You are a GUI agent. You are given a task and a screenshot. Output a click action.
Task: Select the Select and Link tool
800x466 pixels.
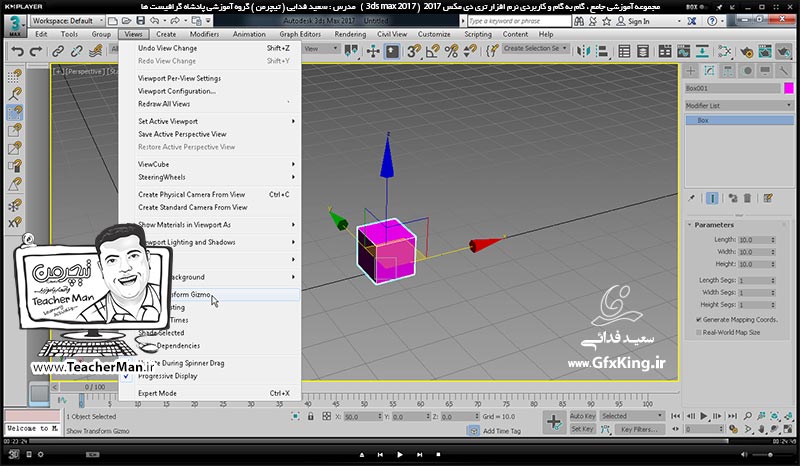(x=58, y=52)
